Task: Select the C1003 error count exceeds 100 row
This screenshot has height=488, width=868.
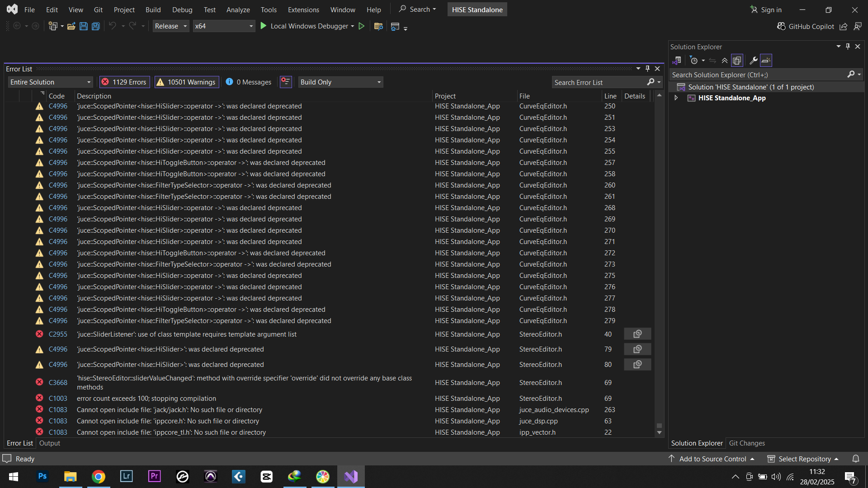Action: tap(329, 398)
